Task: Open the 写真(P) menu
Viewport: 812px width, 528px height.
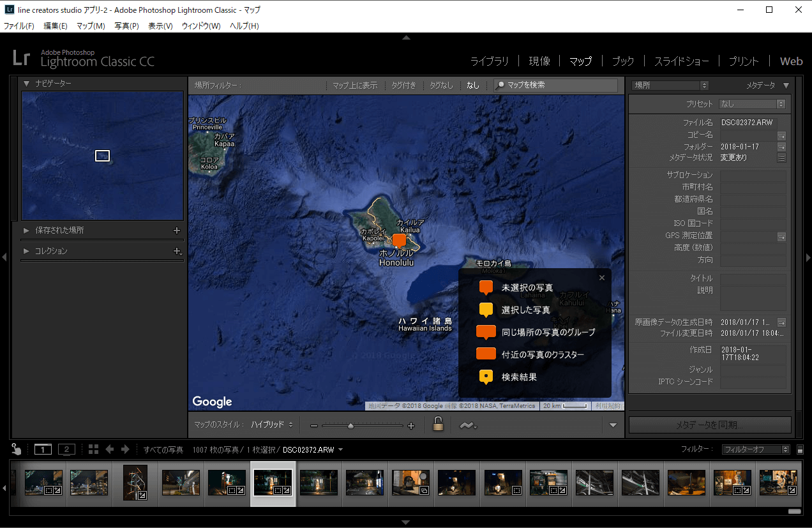Action: click(x=126, y=26)
